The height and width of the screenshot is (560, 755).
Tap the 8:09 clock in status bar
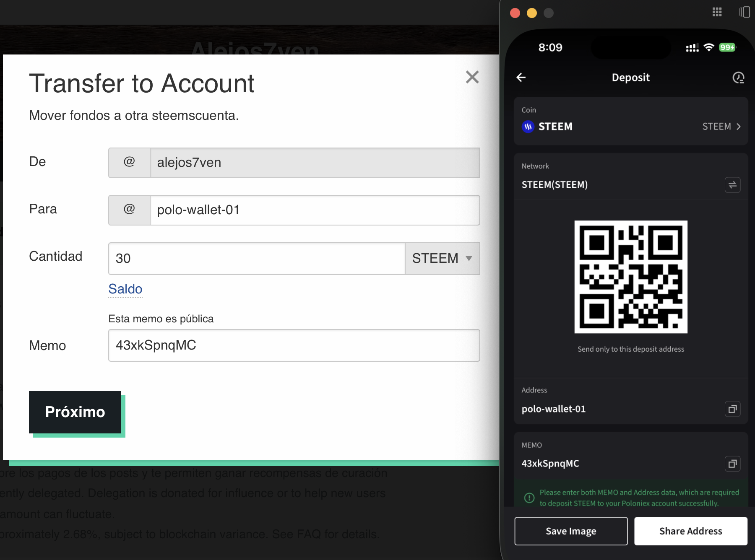pyautogui.click(x=550, y=47)
